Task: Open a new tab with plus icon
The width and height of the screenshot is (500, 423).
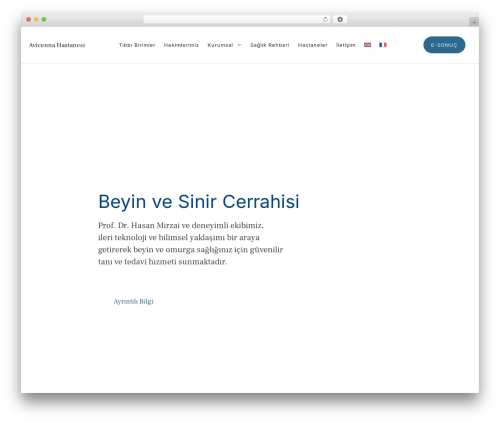Action: (474, 22)
